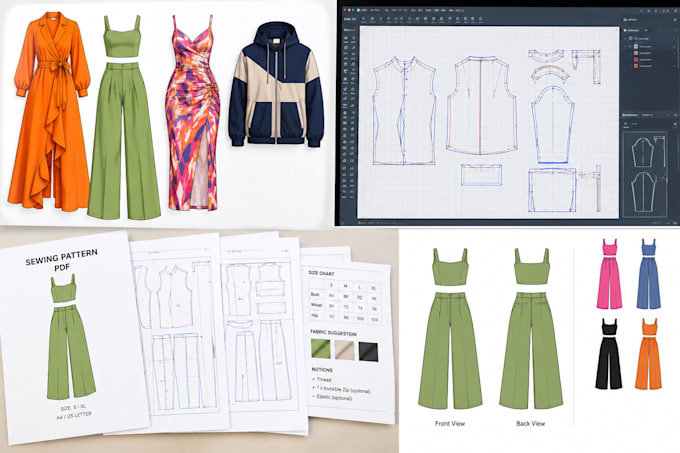Click '1 x Invisible Zip (optional)' item
The height and width of the screenshot is (453, 680).
pos(341,389)
